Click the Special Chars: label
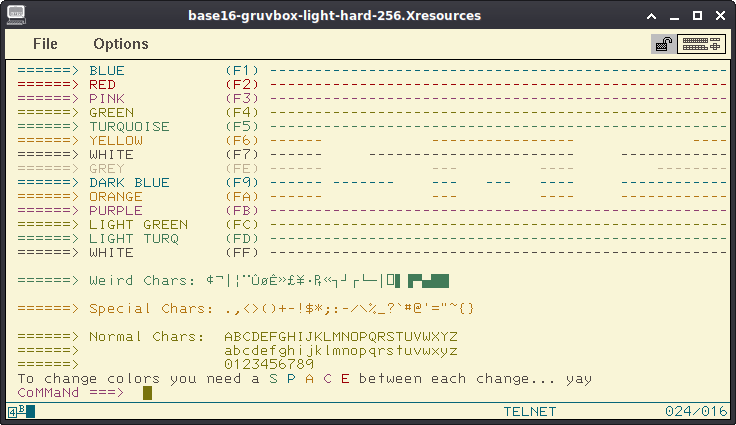This screenshot has width=736, height=425. point(151,309)
